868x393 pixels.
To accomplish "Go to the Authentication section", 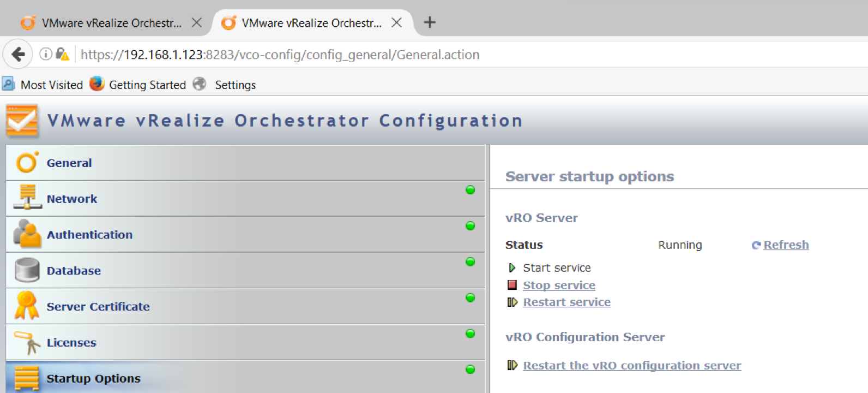I will point(245,235).
